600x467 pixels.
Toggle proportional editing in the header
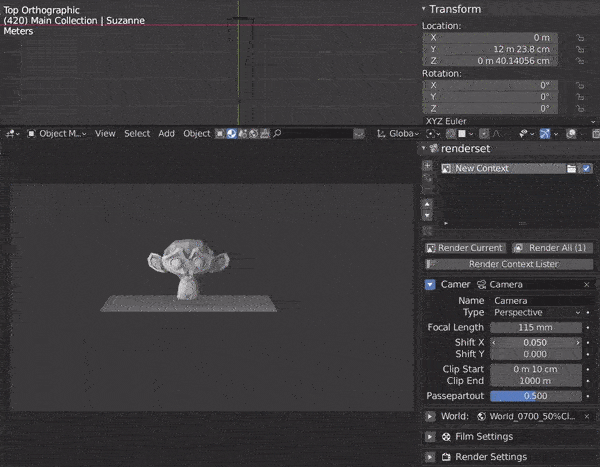(x=484, y=134)
